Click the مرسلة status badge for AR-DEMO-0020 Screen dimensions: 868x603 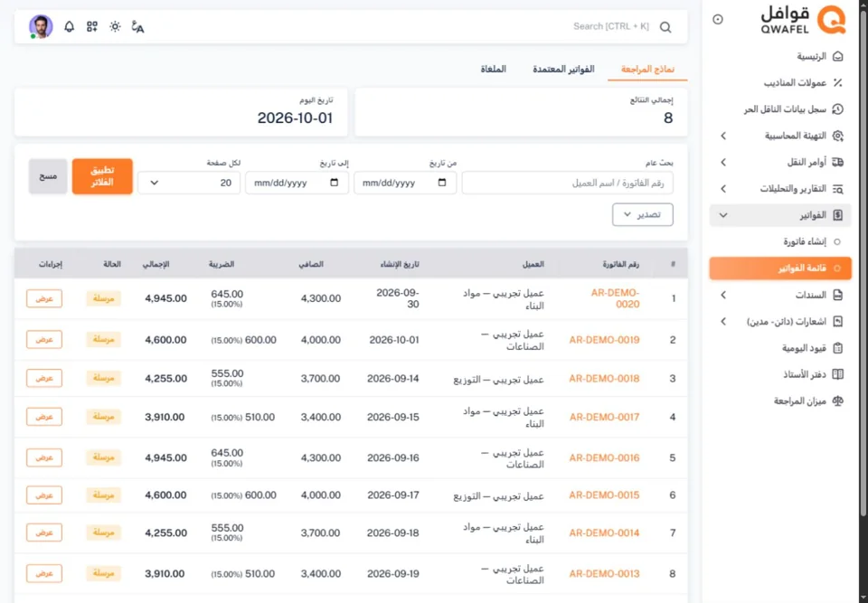pos(103,298)
